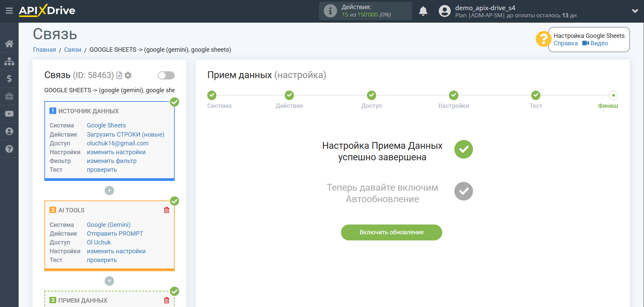Open the sidebar hamburger menu

click(x=9, y=10)
